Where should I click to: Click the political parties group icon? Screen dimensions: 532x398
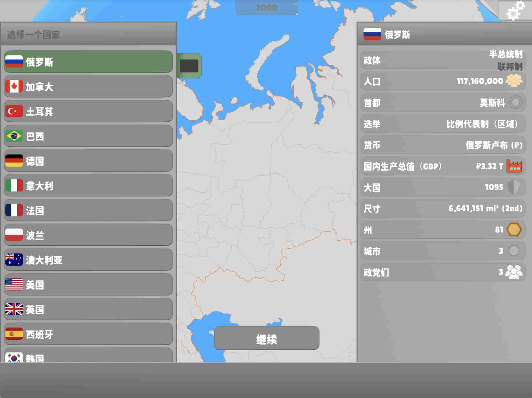[x=514, y=272]
